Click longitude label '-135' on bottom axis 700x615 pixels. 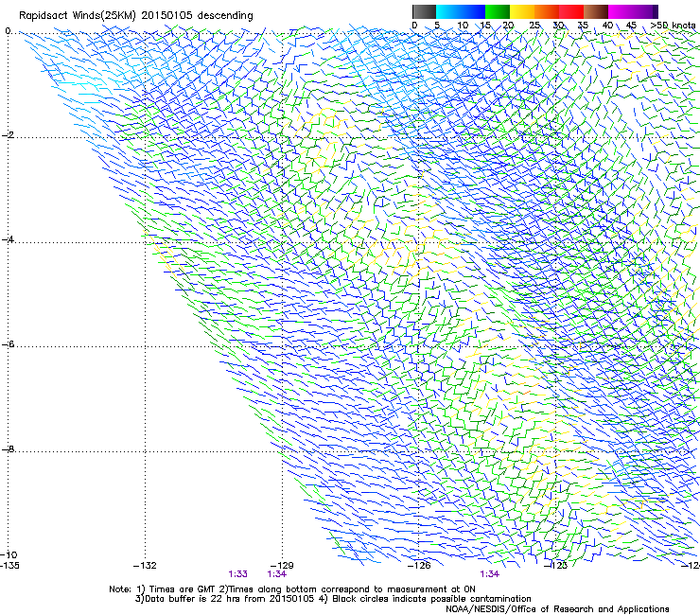tap(9, 566)
